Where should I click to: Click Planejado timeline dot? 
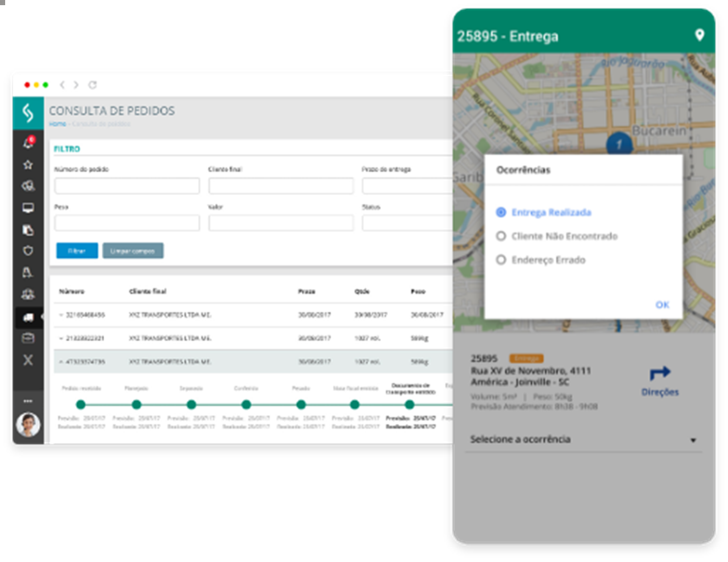tap(136, 405)
